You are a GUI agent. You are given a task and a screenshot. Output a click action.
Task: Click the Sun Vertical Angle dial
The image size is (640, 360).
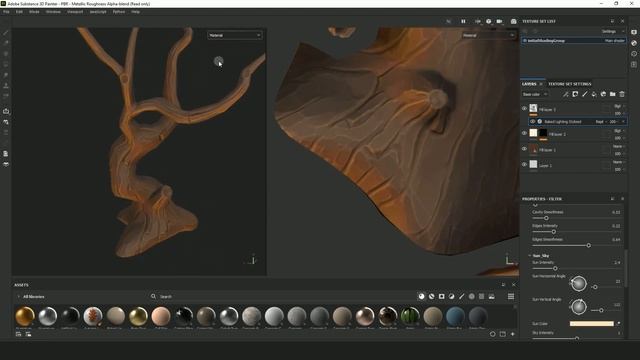(578, 307)
